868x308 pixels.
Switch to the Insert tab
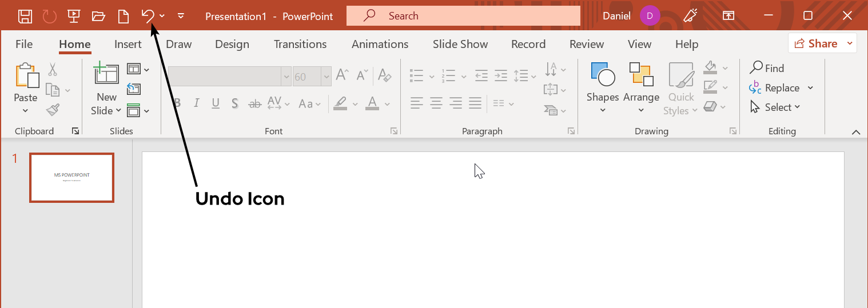[x=128, y=44]
